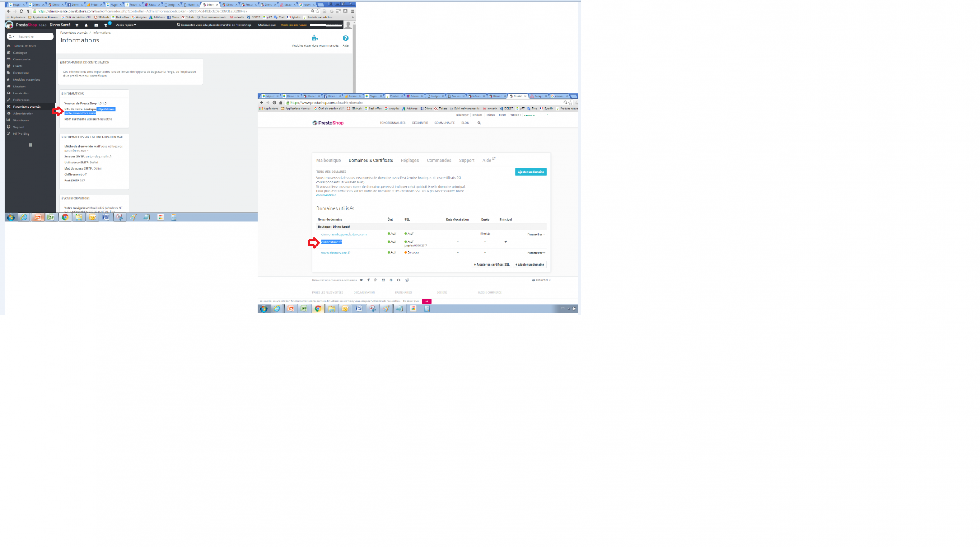Click the Aide question mark icon

tap(345, 38)
